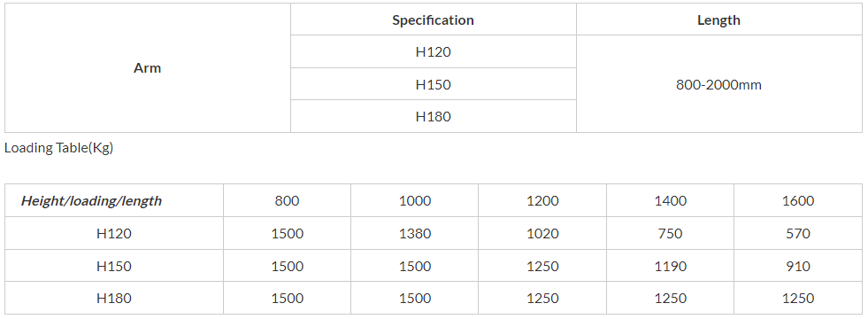The image size is (868, 319).
Task: Select H120 in the Specification table
Action: pos(434,52)
